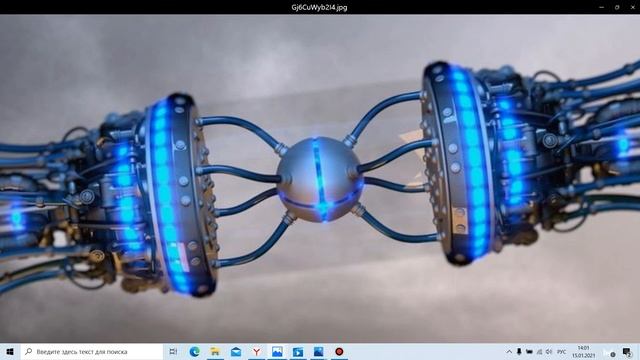
Task: Launch Yandex Browser from the taskbar
Action: coord(256,351)
